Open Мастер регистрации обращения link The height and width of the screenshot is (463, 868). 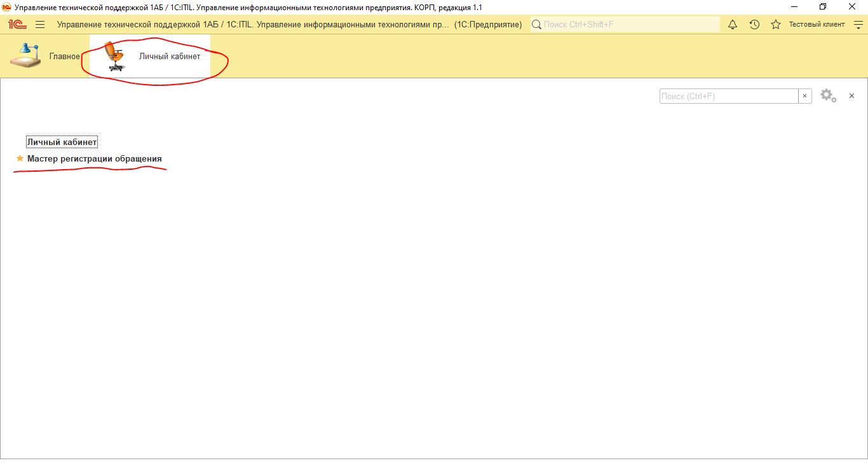pyautogui.click(x=94, y=158)
